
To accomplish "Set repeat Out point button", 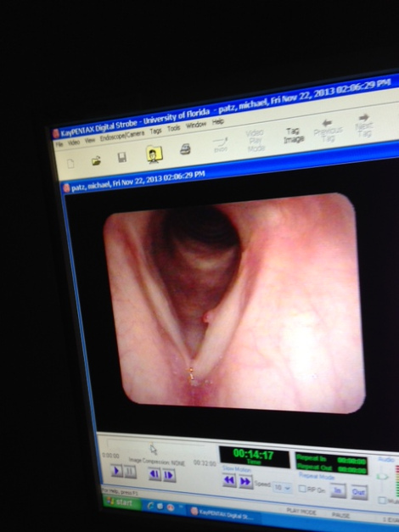I will click(359, 492).
